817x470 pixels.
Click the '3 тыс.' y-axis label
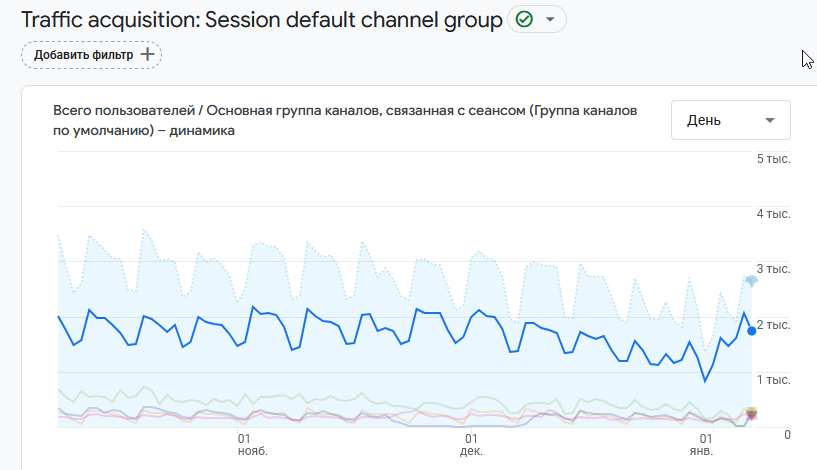[774, 269]
